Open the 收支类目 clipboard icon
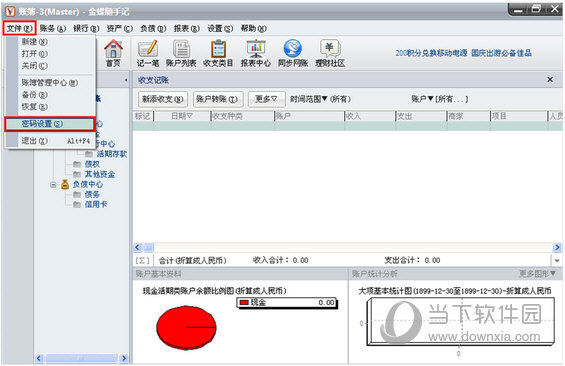 coord(218,53)
